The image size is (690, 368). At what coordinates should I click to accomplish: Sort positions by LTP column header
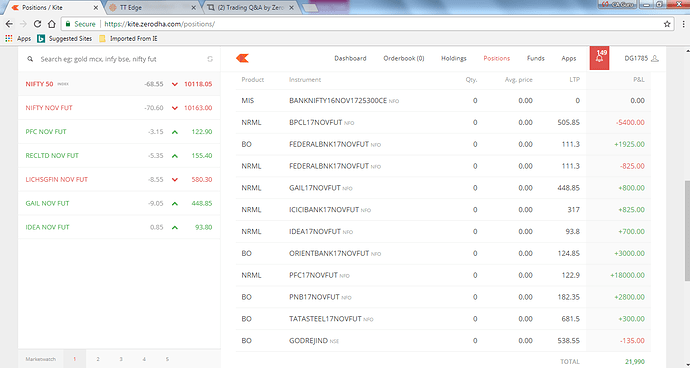pyautogui.click(x=574, y=80)
